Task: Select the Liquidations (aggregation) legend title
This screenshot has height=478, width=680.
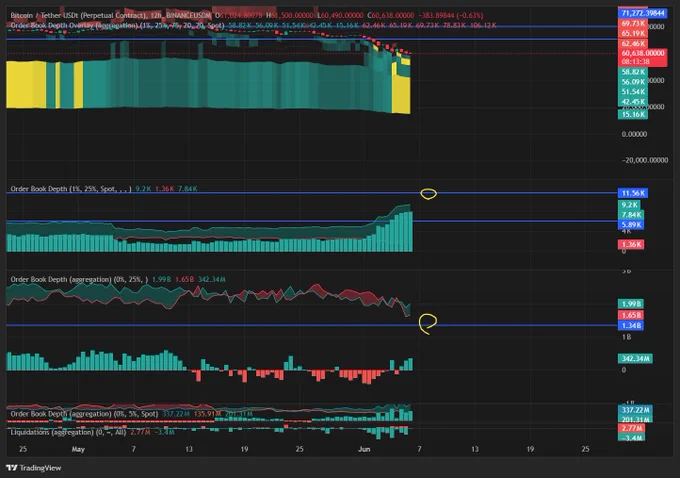Action: (68, 432)
